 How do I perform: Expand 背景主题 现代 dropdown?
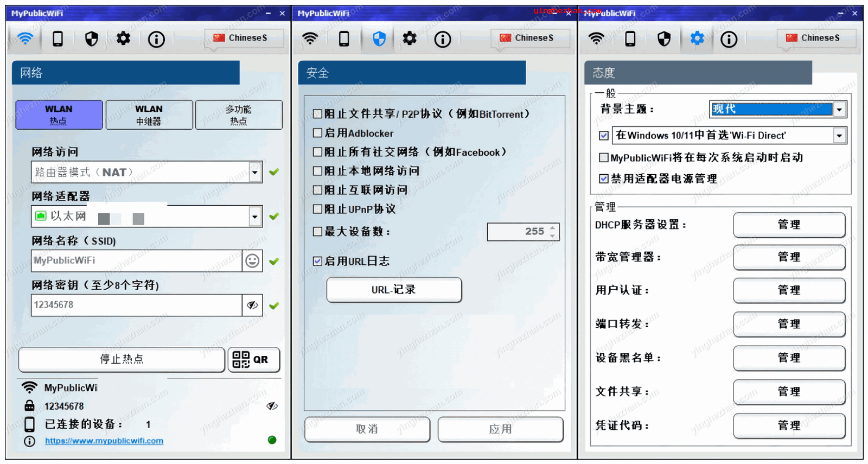(x=839, y=110)
